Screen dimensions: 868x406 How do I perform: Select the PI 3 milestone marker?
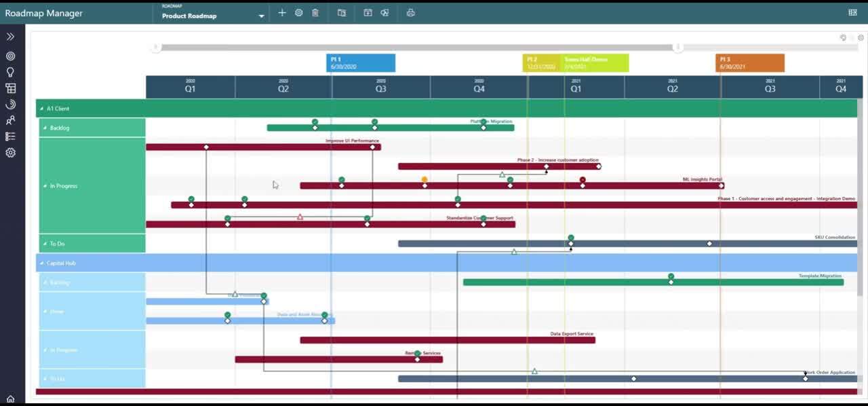[x=750, y=63]
